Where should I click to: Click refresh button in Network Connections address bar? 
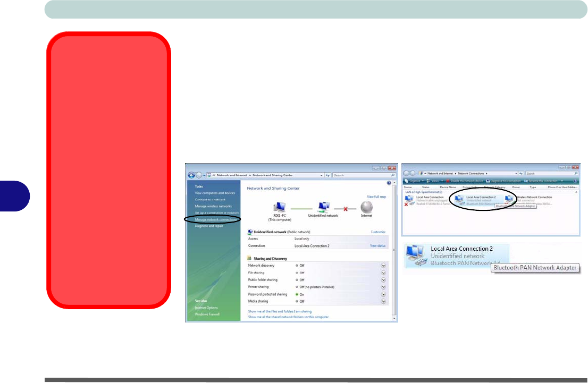tap(521, 174)
